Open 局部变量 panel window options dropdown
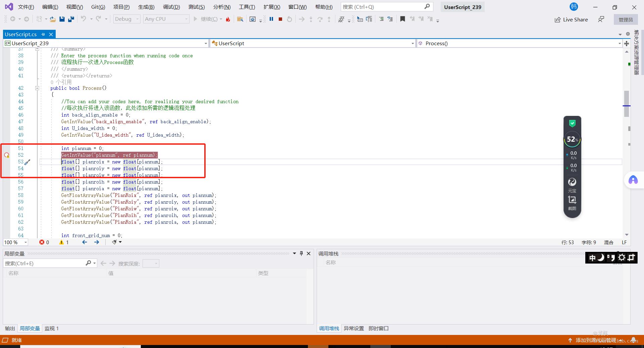This screenshot has height=348, width=644. [294, 254]
